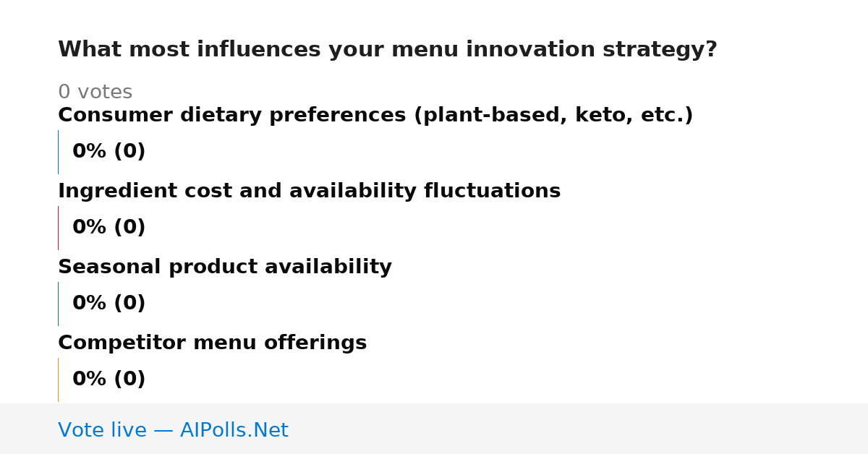Screen dimensions: 868x454
Task: Click the poll question title text
Action: tap(387, 50)
